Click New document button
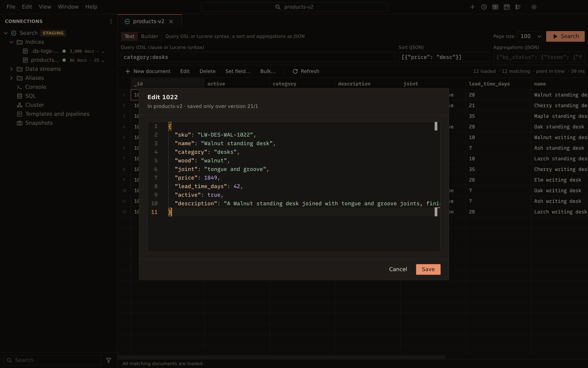The width and height of the screenshot is (588, 368). click(x=148, y=72)
